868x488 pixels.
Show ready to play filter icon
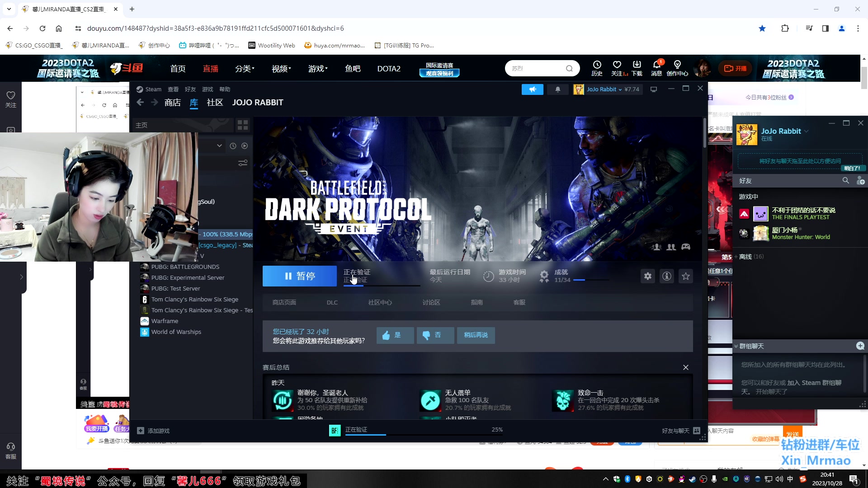tap(245, 146)
